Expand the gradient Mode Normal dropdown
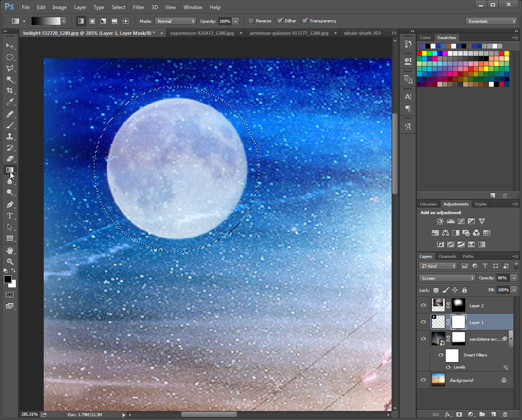This screenshot has width=522, height=420. (175, 21)
